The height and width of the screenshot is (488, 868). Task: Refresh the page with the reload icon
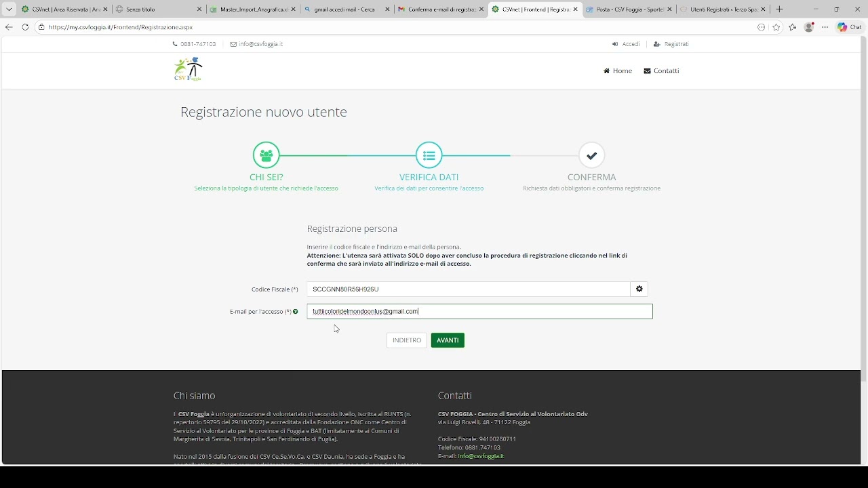tap(25, 27)
